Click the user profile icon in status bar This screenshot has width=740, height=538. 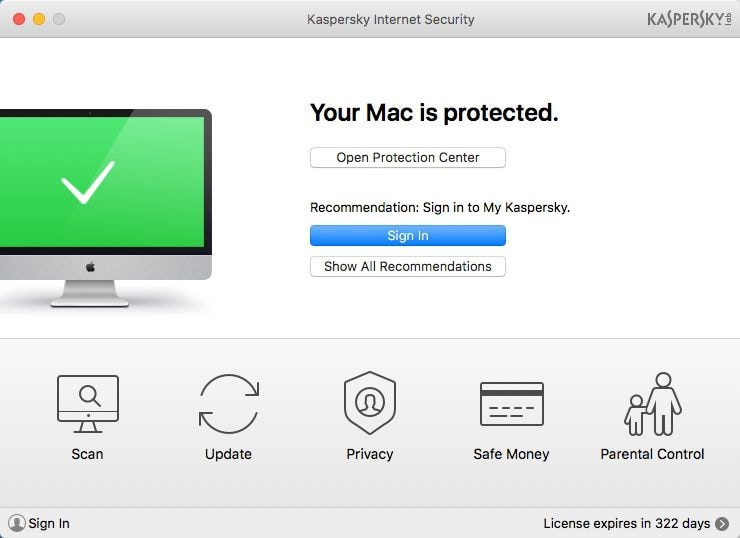(x=17, y=523)
